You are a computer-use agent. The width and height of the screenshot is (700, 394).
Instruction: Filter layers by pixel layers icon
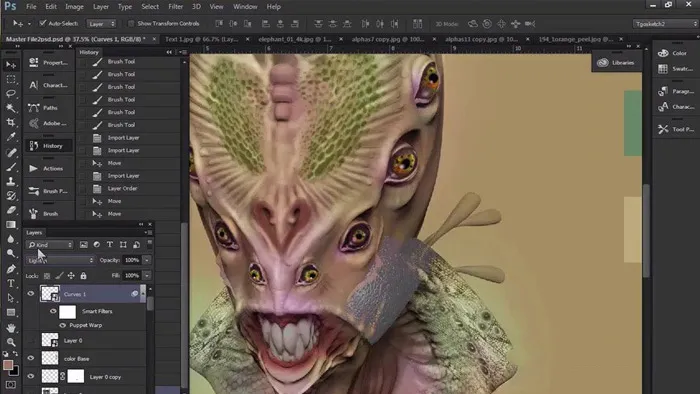coord(83,245)
